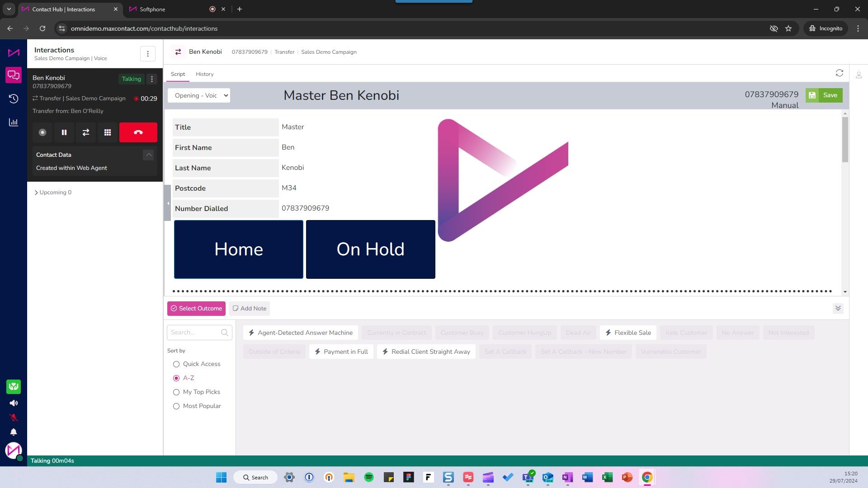868x488 pixels.
Task: Select the My Top Picks radio button
Action: coord(176,392)
